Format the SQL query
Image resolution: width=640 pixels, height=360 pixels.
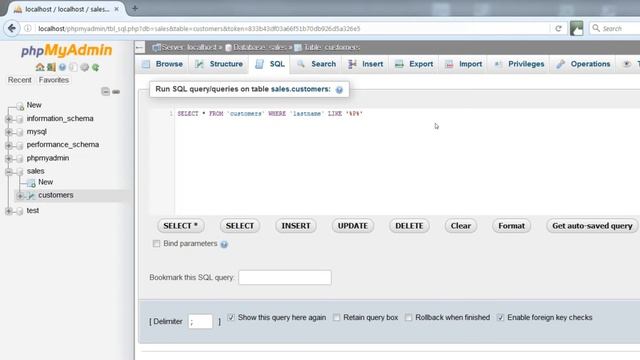click(511, 226)
